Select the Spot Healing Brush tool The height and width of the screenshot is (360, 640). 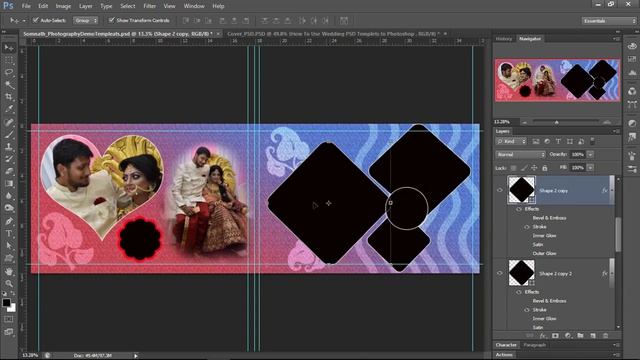9,122
